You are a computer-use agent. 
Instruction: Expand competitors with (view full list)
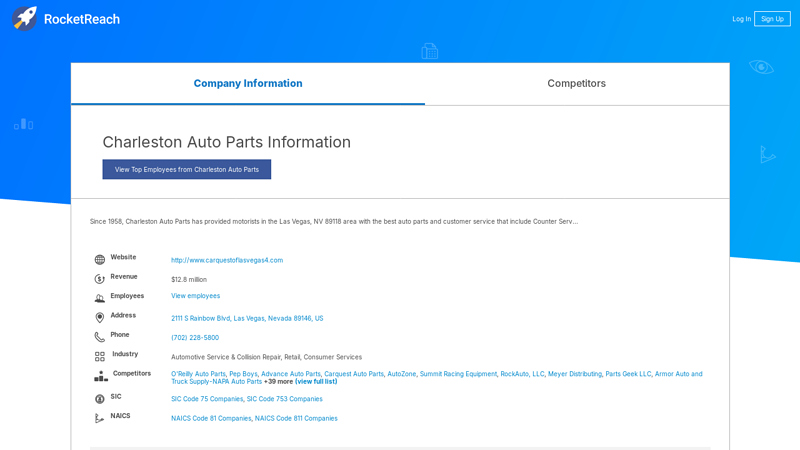(x=316, y=382)
